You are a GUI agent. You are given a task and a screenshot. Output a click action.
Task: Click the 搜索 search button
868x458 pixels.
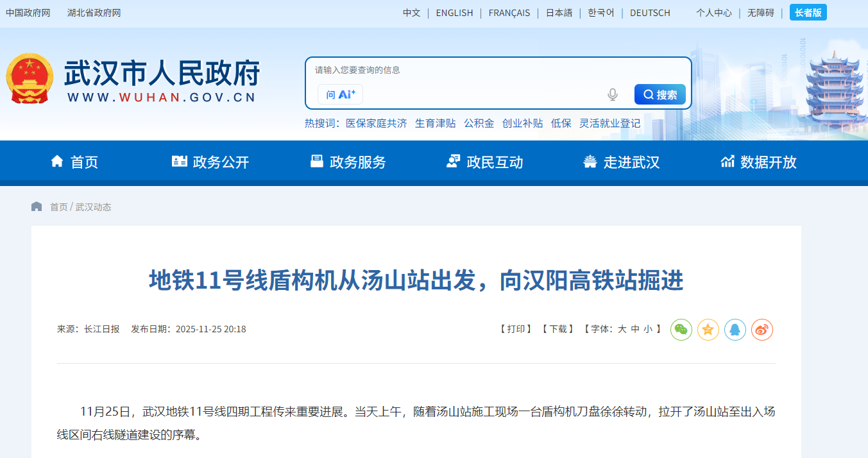660,95
